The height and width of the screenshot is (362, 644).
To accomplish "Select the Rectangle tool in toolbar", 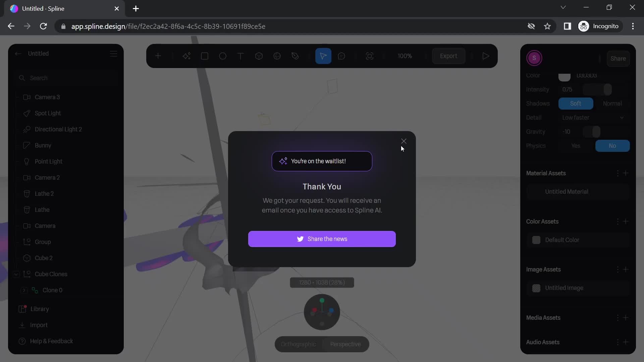I will (204, 56).
